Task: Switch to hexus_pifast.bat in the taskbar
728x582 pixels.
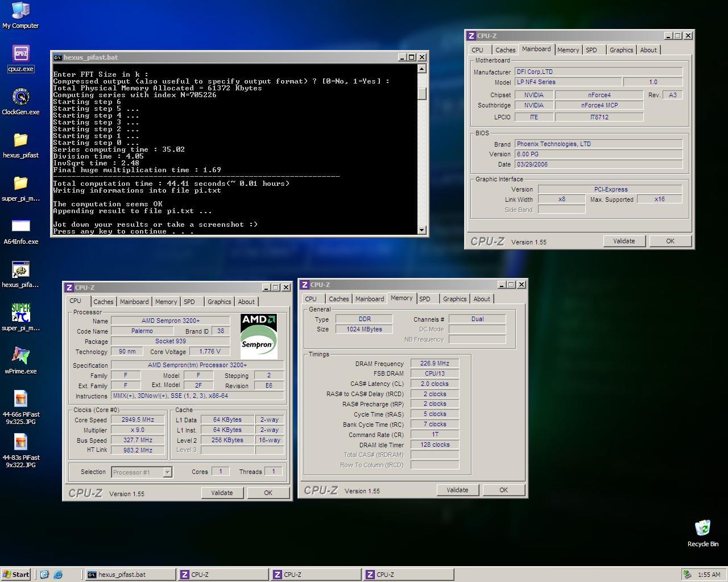Action: coord(130,575)
